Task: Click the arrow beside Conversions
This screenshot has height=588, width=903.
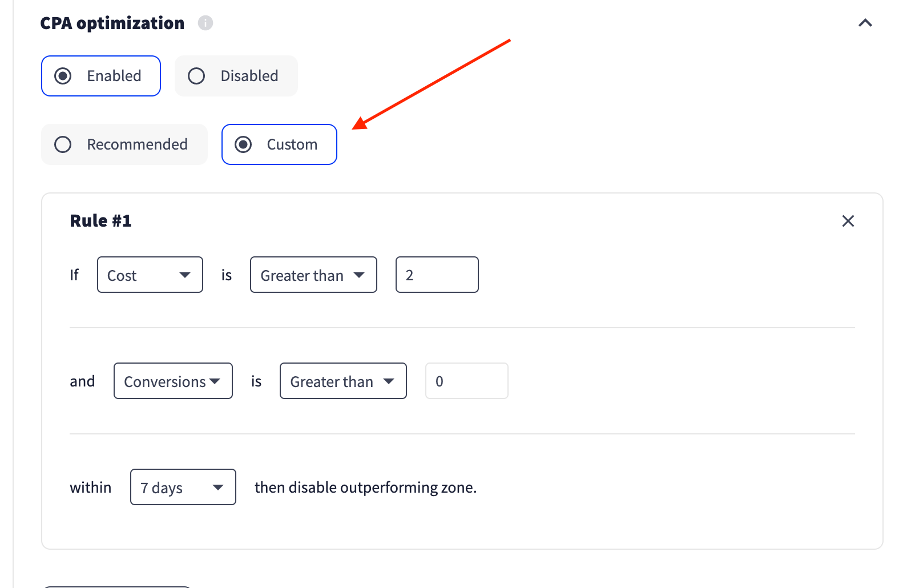Action: [215, 381]
